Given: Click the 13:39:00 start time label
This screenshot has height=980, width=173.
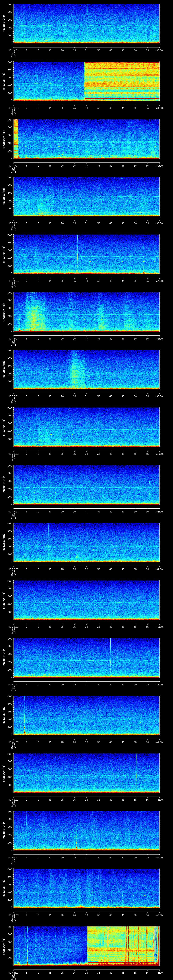Looking at the screenshot, I should tap(13, 627).
